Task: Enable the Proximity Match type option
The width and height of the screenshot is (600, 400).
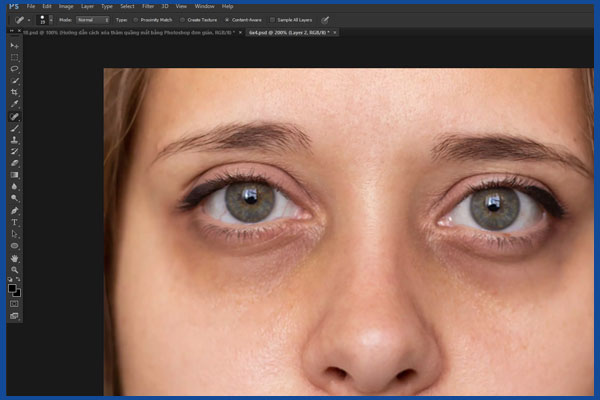Action: (x=136, y=19)
